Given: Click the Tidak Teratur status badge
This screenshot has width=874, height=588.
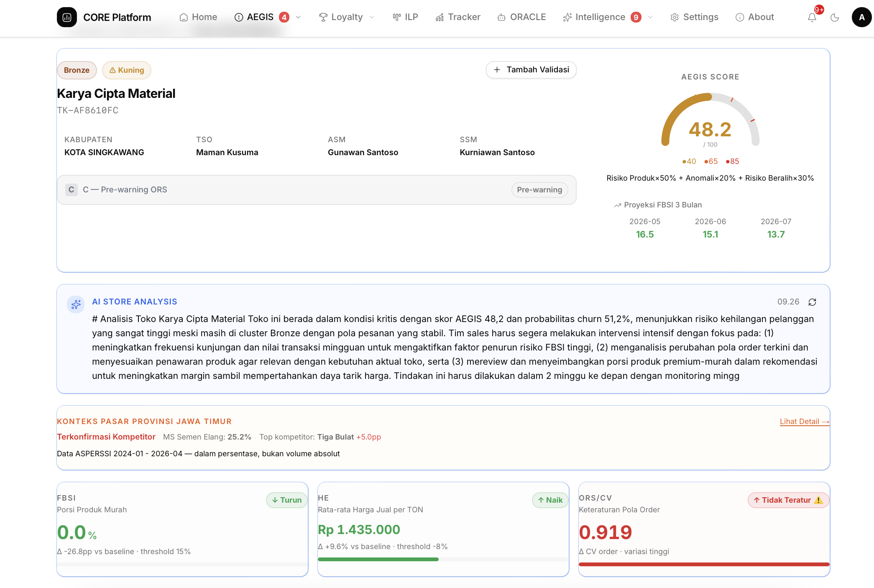Looking at the screenshot, I should (x=788, y=500).
